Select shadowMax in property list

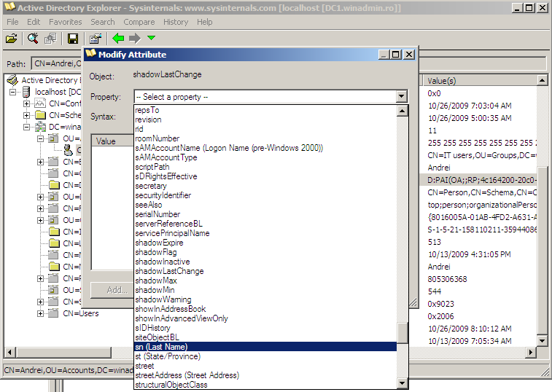tap(265, 281)
